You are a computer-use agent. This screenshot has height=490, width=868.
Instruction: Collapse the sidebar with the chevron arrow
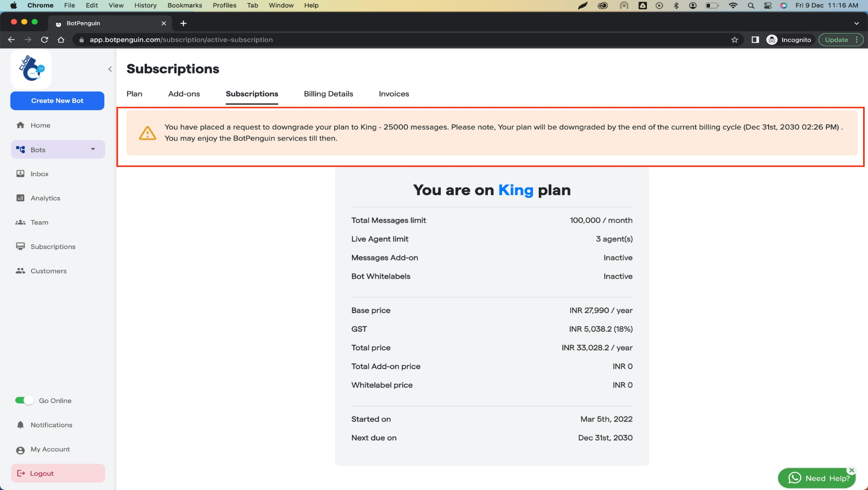pyautogui.click(x=110, y=69)
